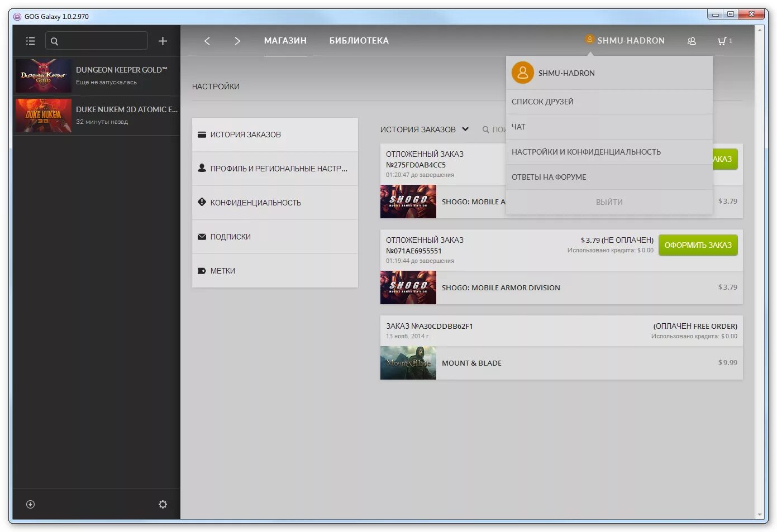Click ВЫЙТИ to log out
The height and width of the screenshot is (532, 777).
[x=609, y=202]
